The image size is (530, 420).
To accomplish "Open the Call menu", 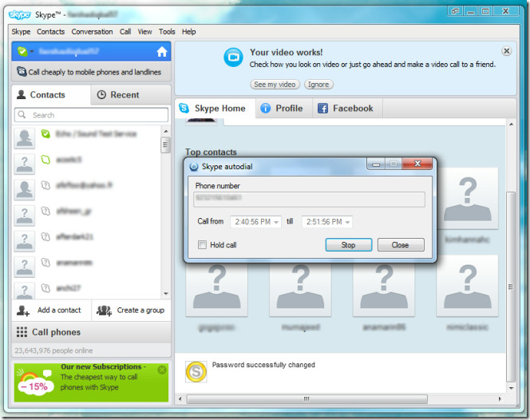I will (x=125, y=32).
